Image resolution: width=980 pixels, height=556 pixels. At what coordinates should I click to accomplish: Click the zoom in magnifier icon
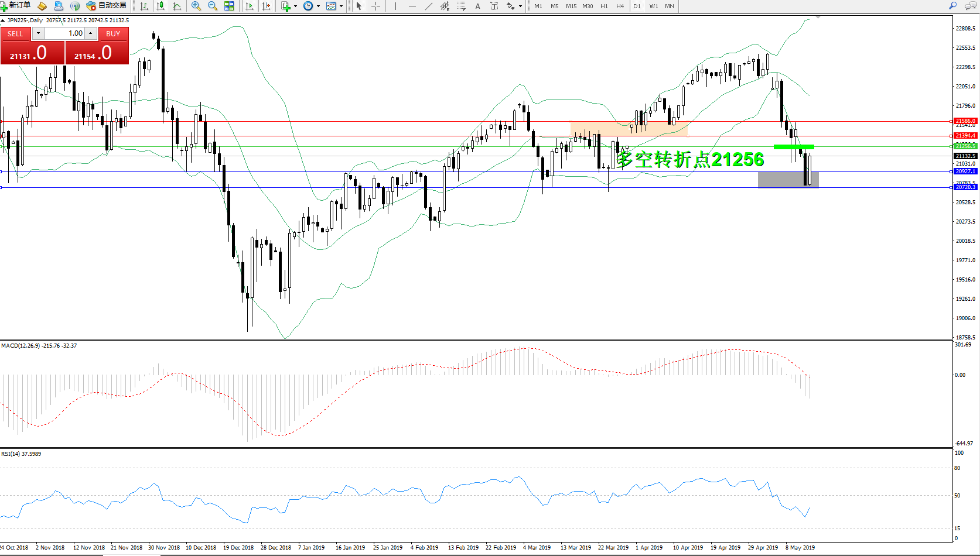[196, 6]
